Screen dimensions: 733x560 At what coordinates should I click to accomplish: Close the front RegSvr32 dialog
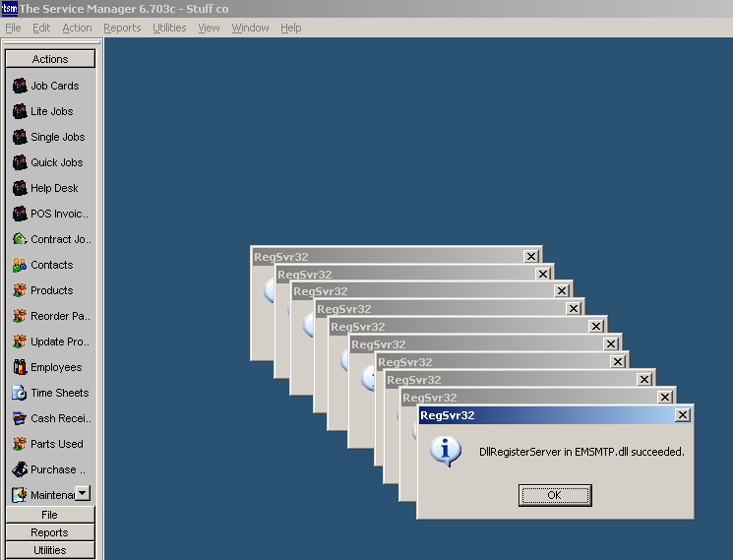(x=682, y=415)
